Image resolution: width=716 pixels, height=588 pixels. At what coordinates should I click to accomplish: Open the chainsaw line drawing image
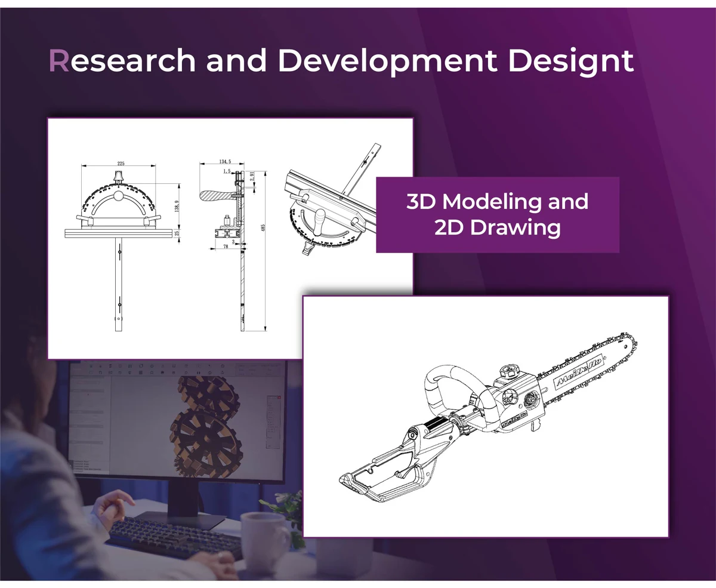[486, 416]
